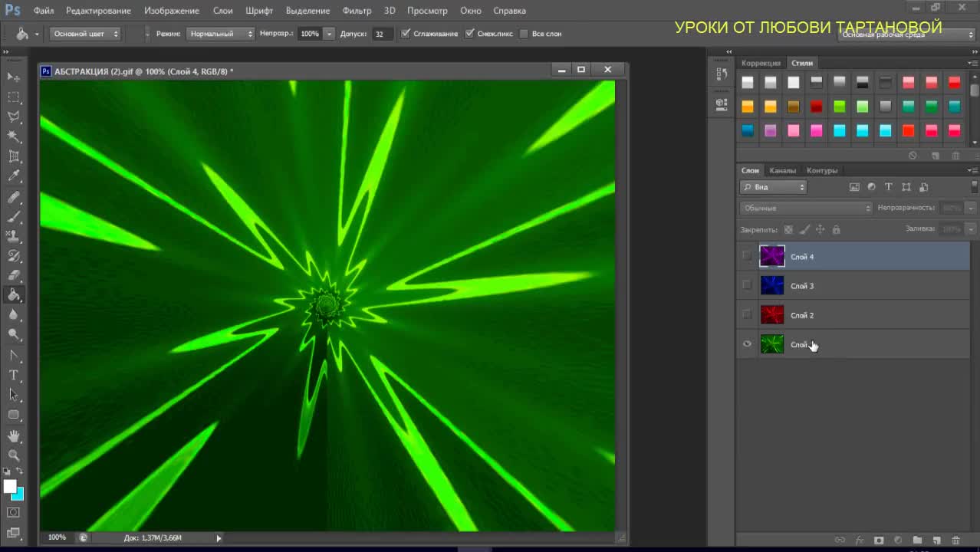Open the Основной цвет fill source dropdown
This screenshot has width=980, height=552.
pyautogui.click(x=85, y=34)
